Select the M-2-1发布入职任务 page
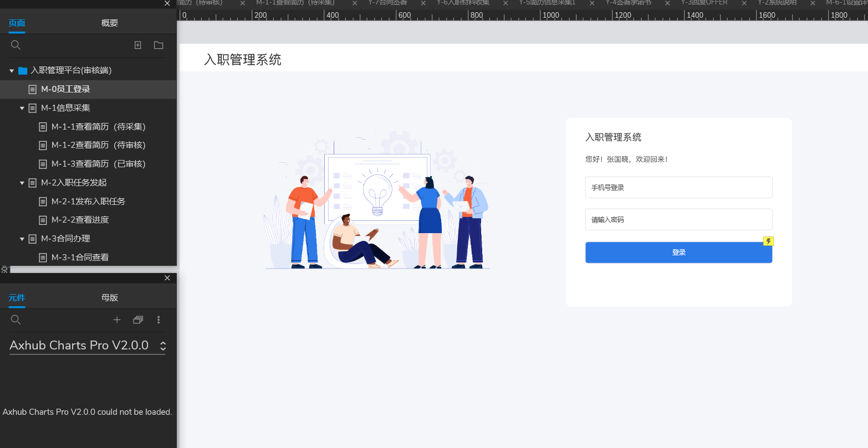Viewport: 868px width, 448px height. click(x=88, y=202)
